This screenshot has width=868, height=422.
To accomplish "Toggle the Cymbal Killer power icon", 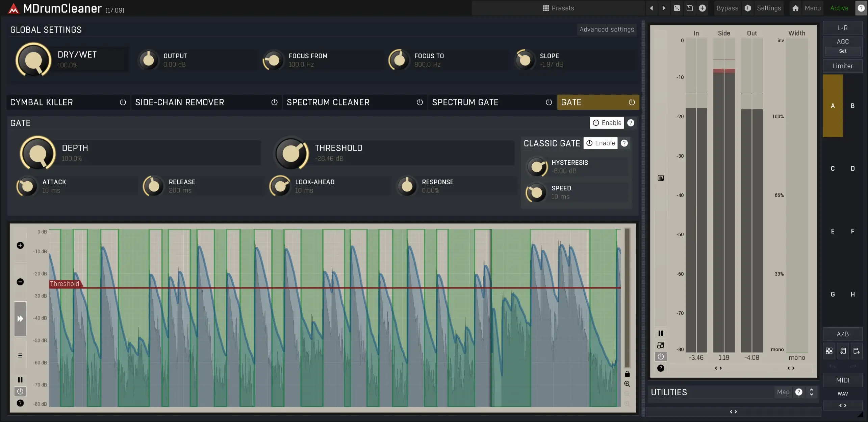I will click(x=123, y=102).
